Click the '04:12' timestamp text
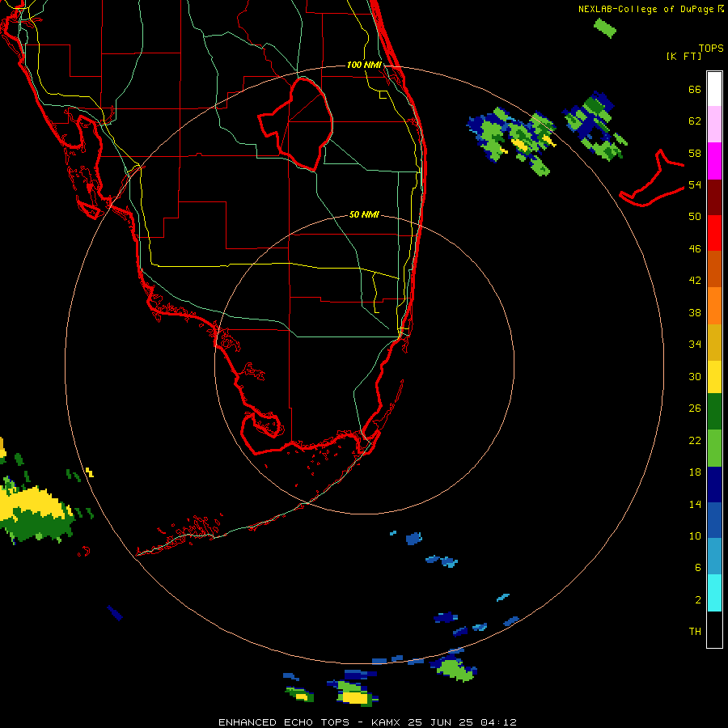 498,722
